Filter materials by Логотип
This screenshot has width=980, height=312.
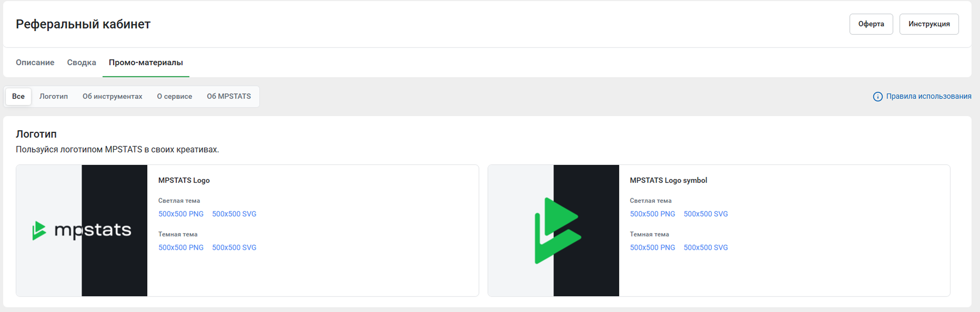point(54,96)
